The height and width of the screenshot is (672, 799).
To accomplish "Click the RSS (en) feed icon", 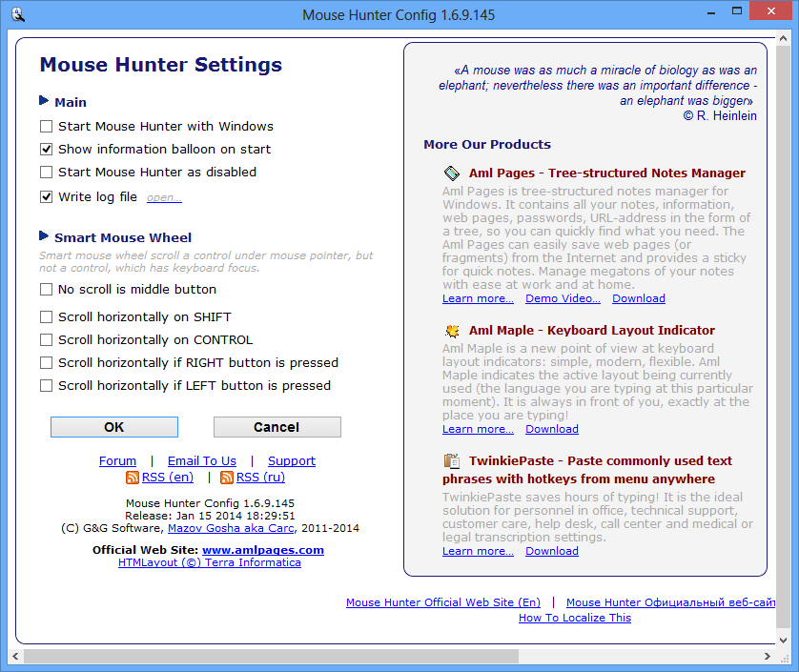I will click(133, 478).
